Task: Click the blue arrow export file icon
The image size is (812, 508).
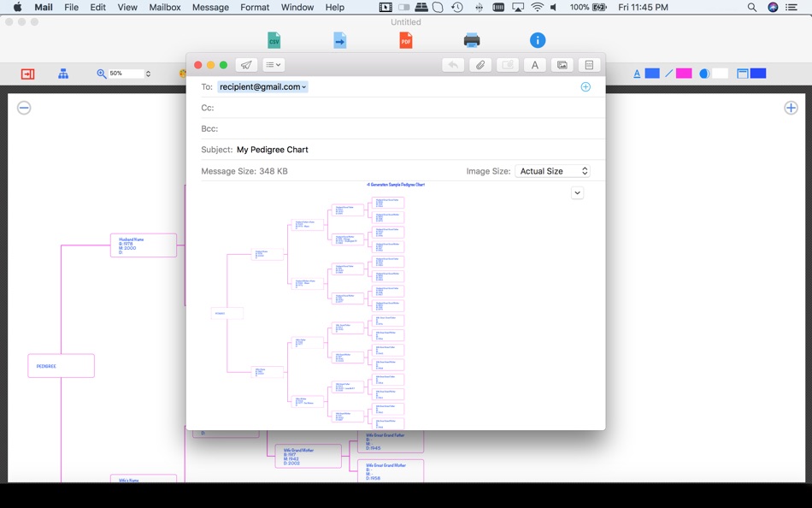Action: [339, 40]
